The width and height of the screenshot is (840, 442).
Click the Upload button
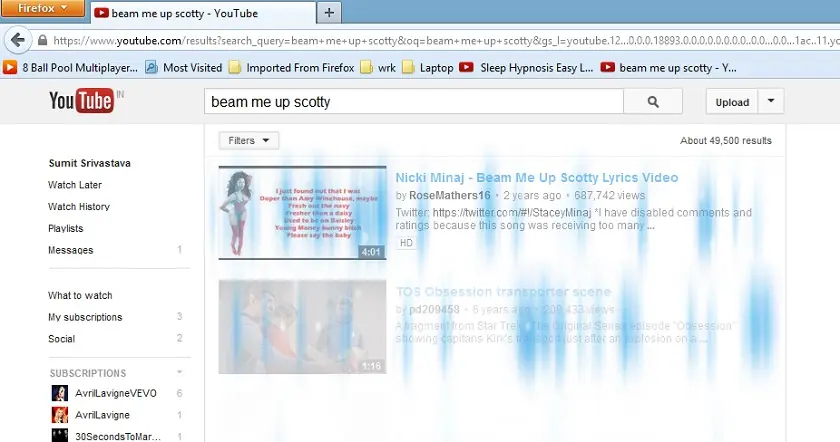click(732, 102)
